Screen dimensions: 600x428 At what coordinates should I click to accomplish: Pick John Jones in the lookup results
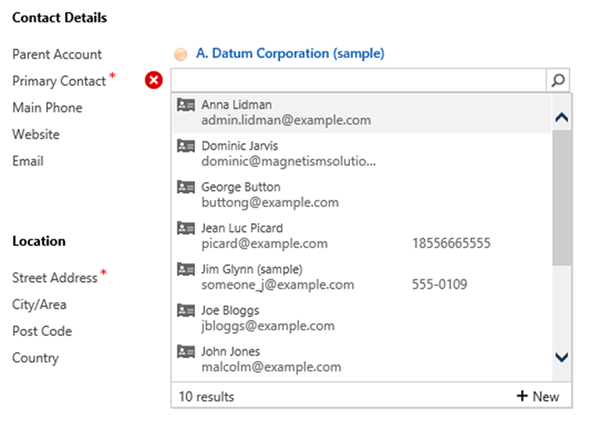pyautogui.click(x=231, y=352)
